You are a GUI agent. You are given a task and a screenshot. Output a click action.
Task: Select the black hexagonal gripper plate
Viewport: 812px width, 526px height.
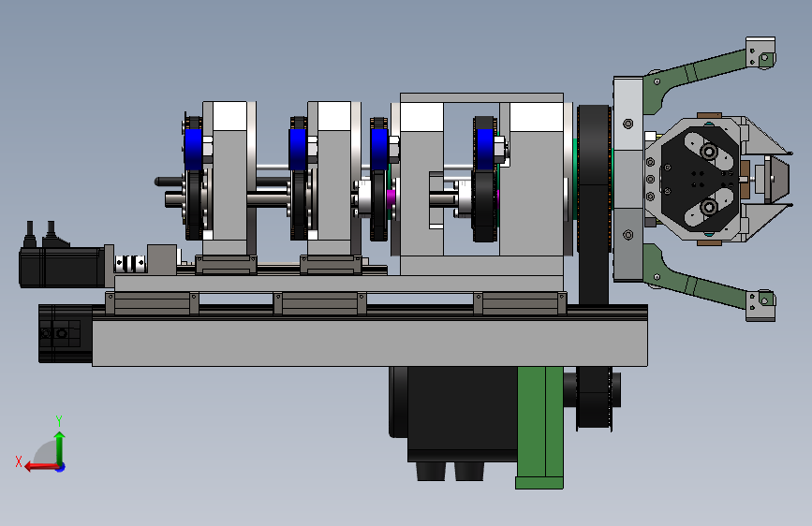[699, 179]
